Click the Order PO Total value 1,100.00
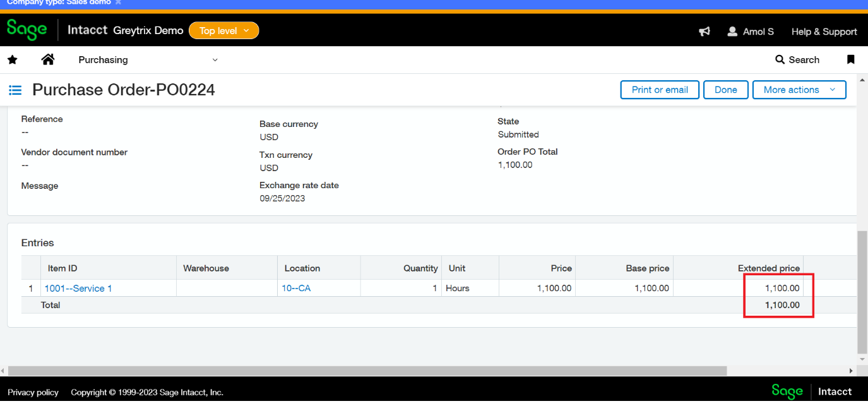Image resolution: width=868 pixels, height=406 pixels. tap(515, 165)
